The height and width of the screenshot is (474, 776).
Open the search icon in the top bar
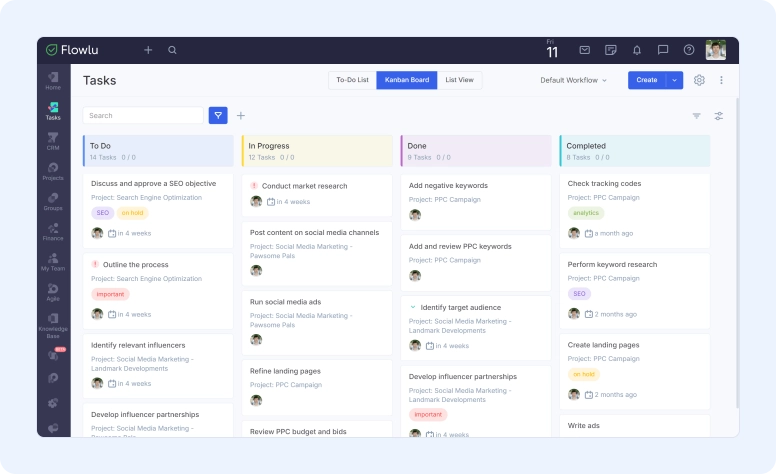(172, 50)
